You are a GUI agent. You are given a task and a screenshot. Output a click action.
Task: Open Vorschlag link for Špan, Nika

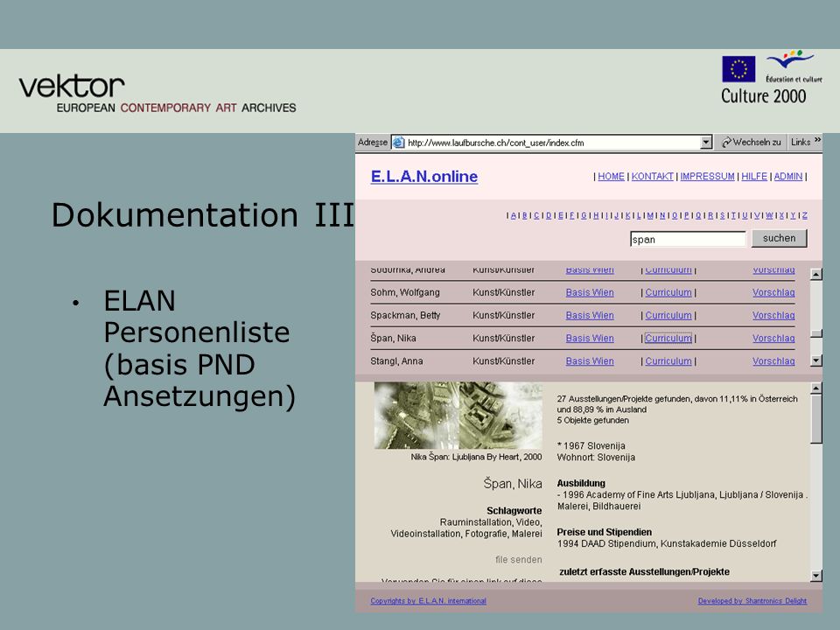click(x=773, y=339)
